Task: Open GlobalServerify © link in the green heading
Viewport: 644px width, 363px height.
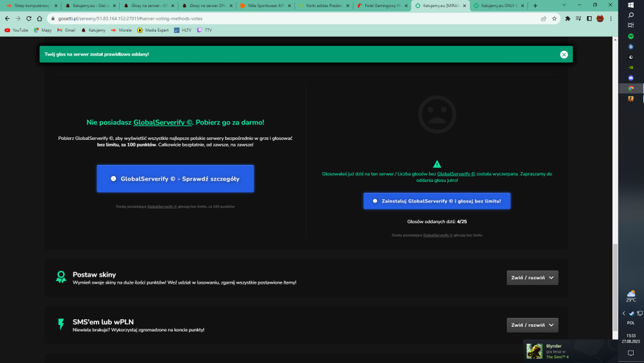Action: (x=163, y=123)
